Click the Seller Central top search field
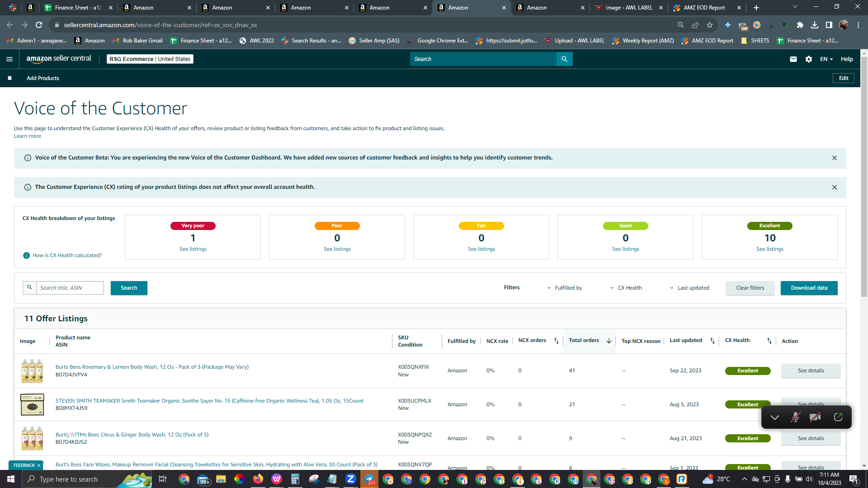This screenshot has height=488, width=868. tap(483, 59)
